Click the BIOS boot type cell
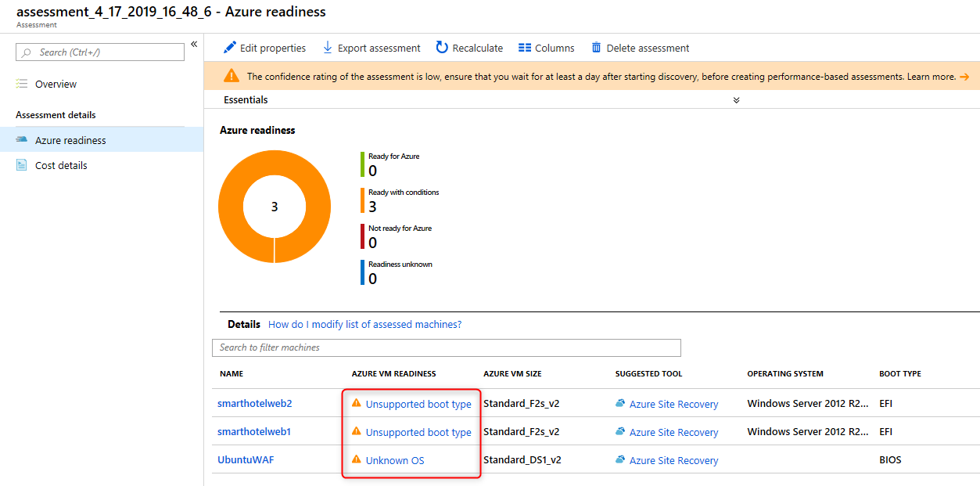The image size is (980, 486). point(890,460)
